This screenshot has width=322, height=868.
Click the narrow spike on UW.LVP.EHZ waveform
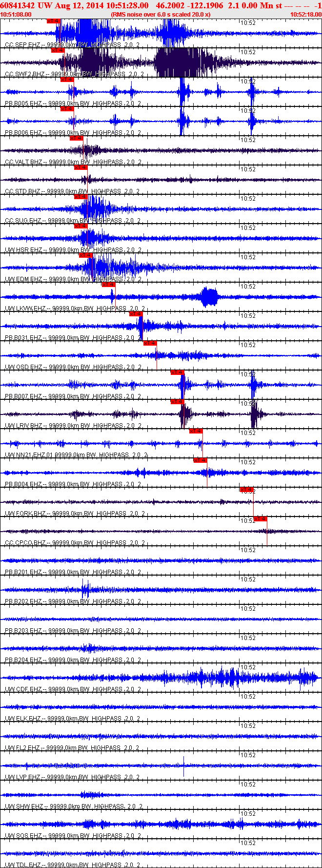183,766
